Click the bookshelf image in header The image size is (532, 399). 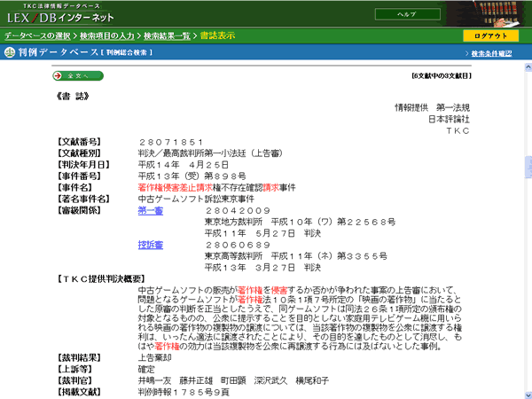click(489, 13)
